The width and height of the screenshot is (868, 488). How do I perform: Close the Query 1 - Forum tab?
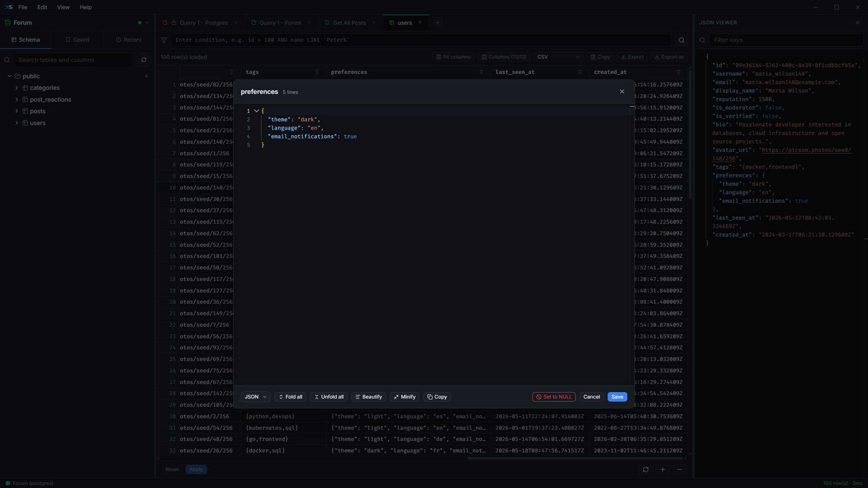click(x=309, y=23)
